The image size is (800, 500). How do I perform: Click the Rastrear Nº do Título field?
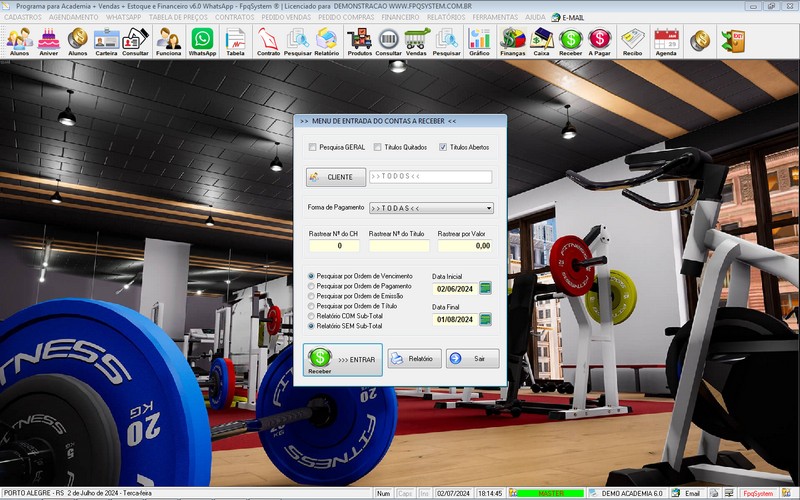[399, 246]
